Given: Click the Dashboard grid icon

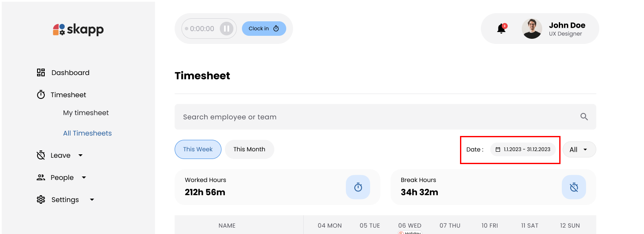Looking at the screenshot, I should click(x=41, y=72).
